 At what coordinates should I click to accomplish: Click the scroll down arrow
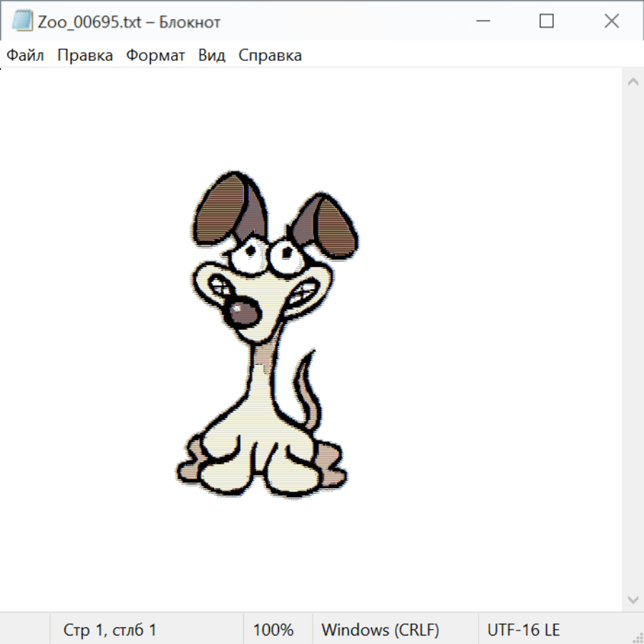point(633,599)
